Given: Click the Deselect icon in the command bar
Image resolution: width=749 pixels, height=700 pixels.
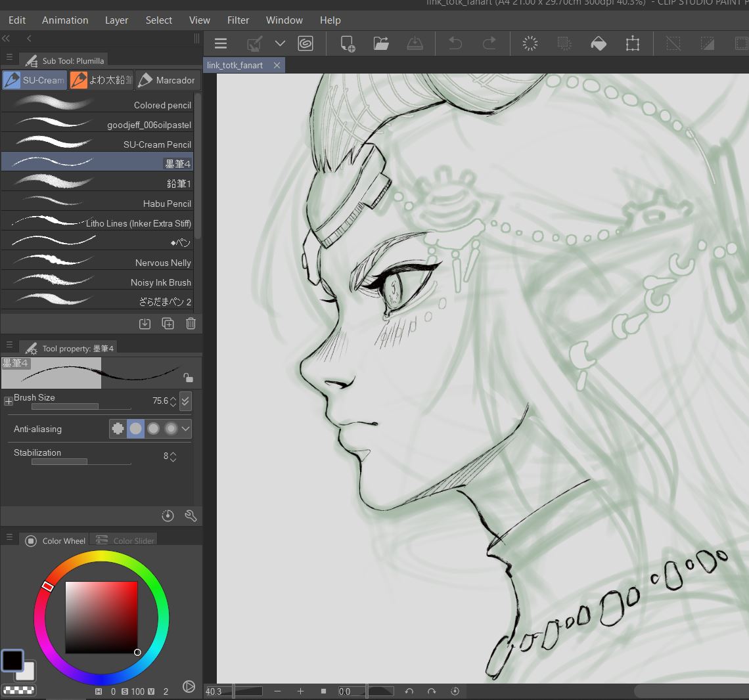Looking at the screenshot, I should click(x=673, y=43).
